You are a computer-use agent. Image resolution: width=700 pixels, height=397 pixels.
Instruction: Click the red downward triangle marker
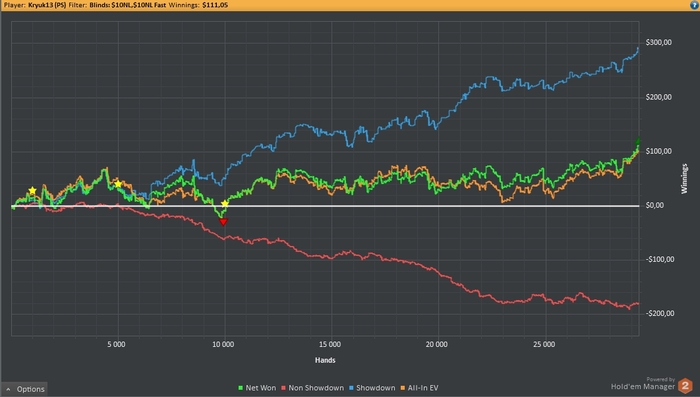click(x=223, y=221)
